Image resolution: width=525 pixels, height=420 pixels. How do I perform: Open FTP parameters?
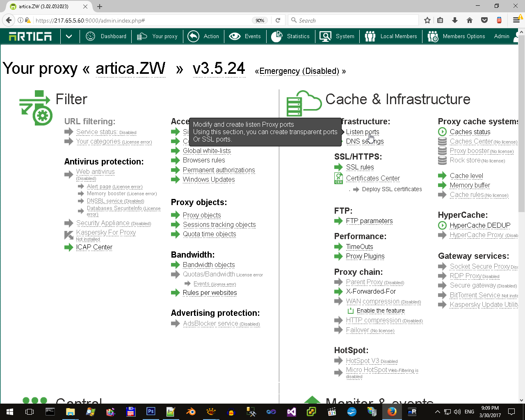369,221
